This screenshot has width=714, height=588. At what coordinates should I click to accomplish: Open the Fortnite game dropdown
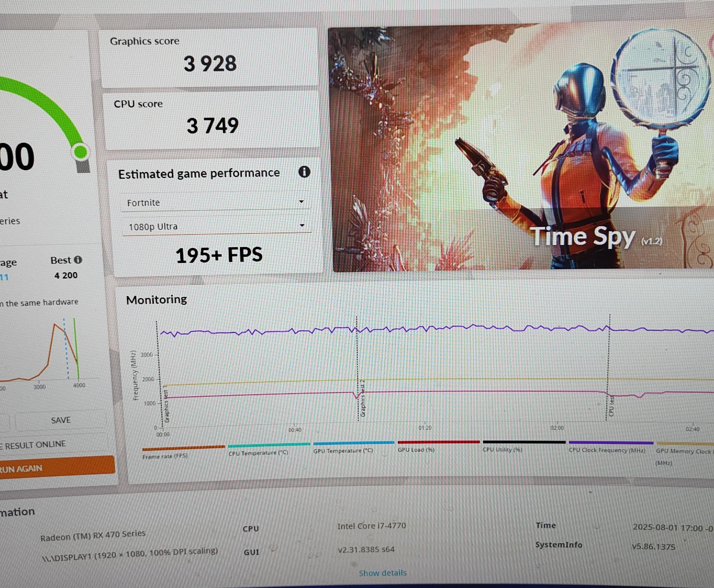click(x=215, y=202)
